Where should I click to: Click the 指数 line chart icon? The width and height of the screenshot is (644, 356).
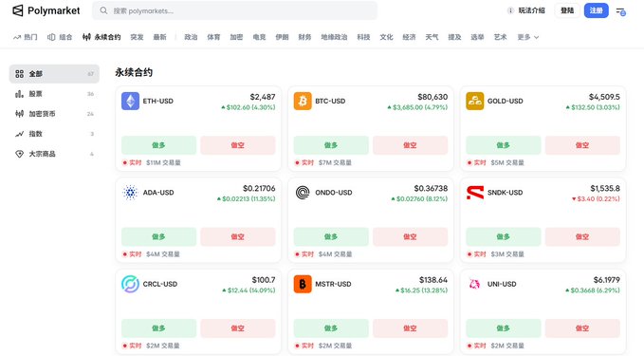pos(19,134)
